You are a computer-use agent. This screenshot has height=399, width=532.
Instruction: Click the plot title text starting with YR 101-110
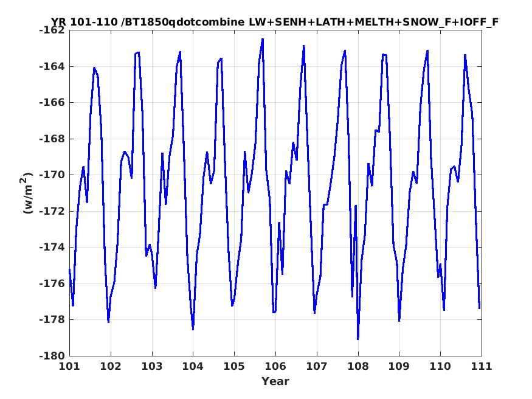click(x=275, y=22)
